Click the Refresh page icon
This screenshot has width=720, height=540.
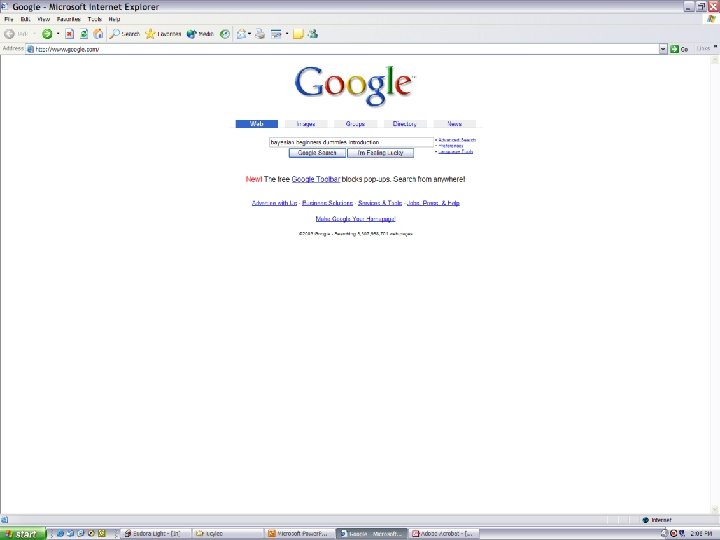pyautogui.click(x=84, y=34)
